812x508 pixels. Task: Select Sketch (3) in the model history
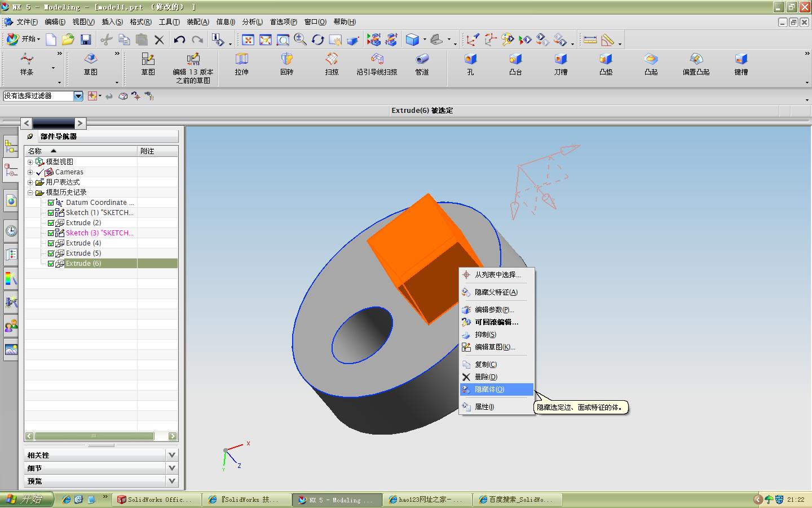pos(100,233)
